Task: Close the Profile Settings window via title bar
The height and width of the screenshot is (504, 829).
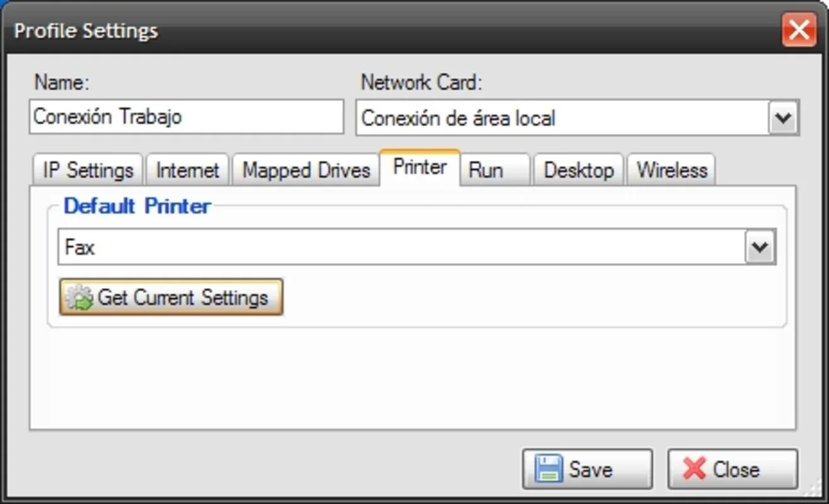Action: 799,30
